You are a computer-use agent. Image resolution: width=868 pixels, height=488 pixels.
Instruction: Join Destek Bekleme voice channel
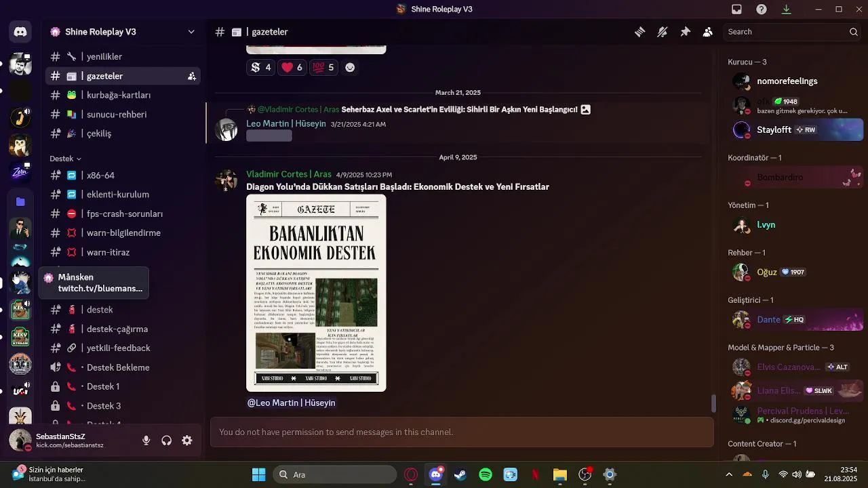[x=123, y=367]
